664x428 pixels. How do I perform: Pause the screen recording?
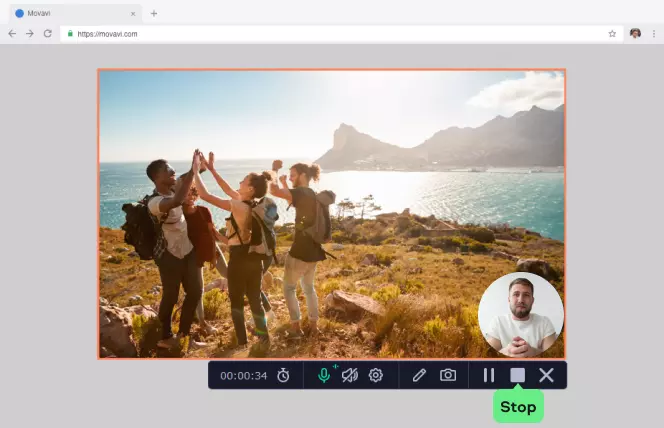[489, 375]
